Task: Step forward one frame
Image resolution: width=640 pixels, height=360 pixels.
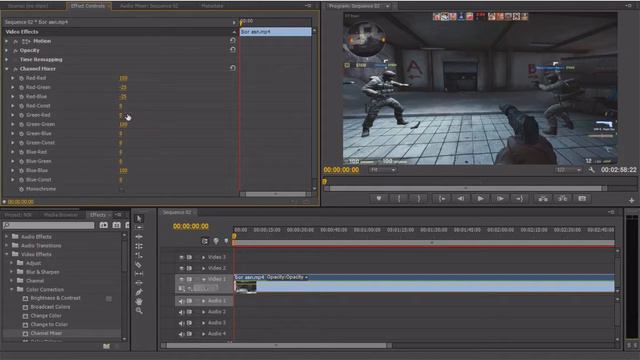Action: click(500, 198)
